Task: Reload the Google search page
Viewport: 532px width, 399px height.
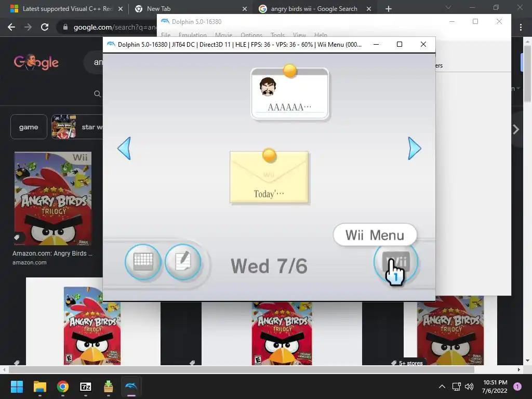Action: pos(45,27)
